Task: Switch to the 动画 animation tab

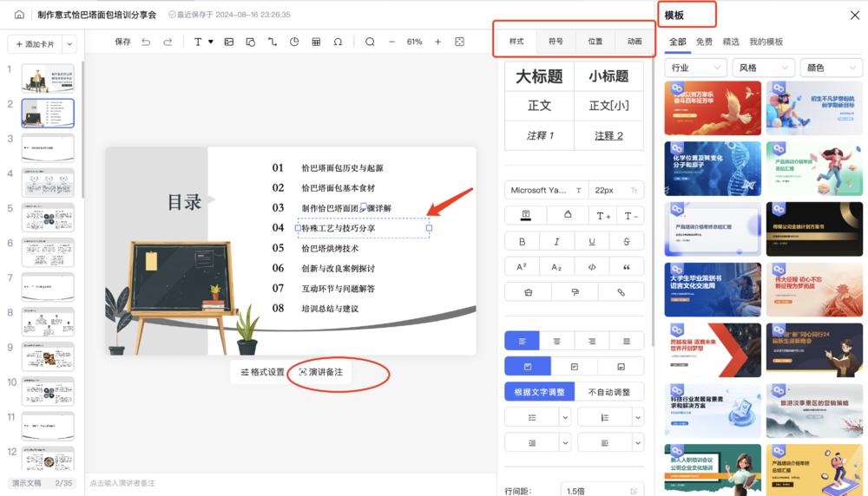Action: (635, 41)
